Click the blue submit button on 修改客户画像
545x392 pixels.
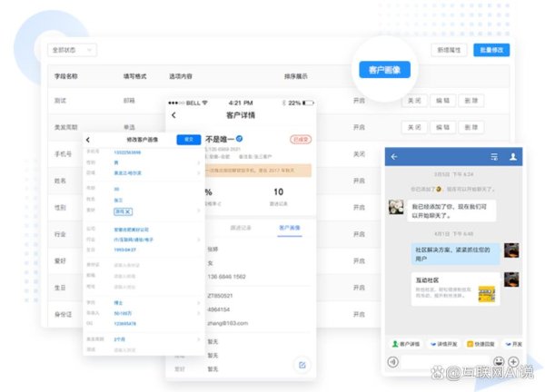coord(189,139)
